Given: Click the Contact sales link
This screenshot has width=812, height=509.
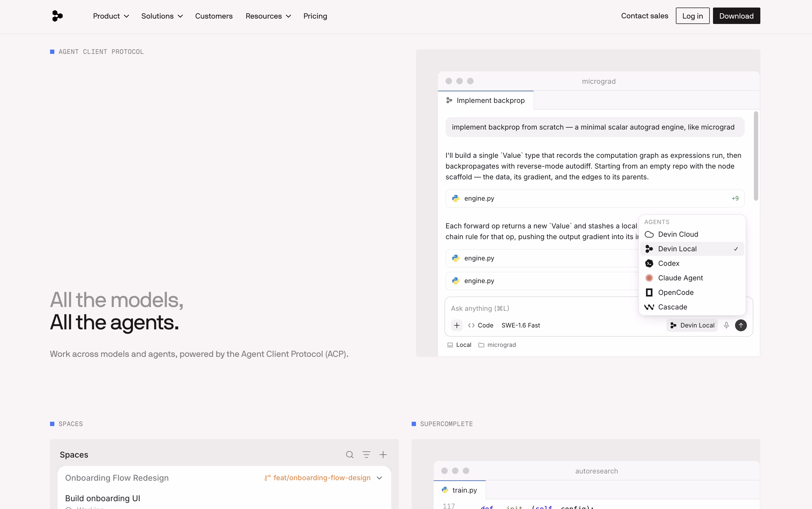Looking at the screenshot, I should click(645, 16).
